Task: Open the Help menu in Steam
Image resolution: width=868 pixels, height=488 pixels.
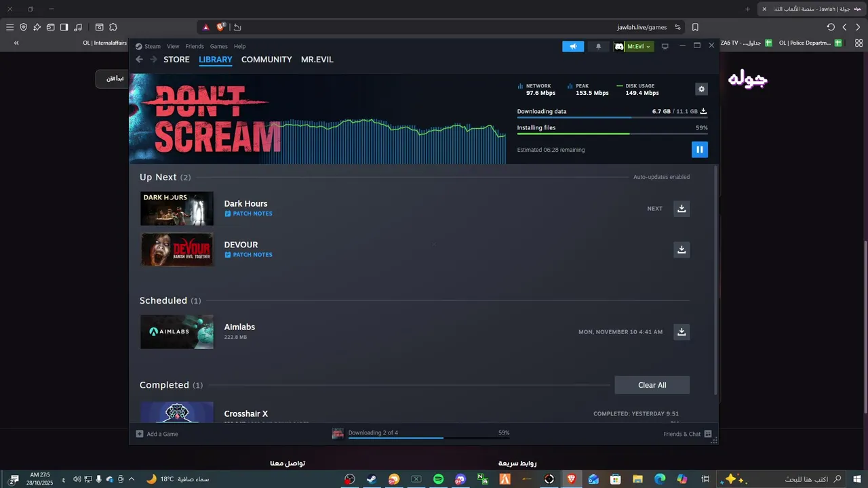Action: (x=239, y=46)
